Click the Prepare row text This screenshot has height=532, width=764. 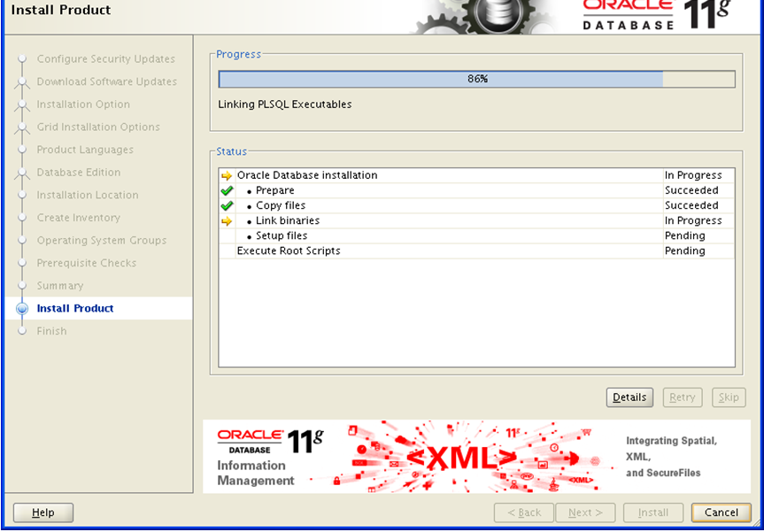coord(274,190)
